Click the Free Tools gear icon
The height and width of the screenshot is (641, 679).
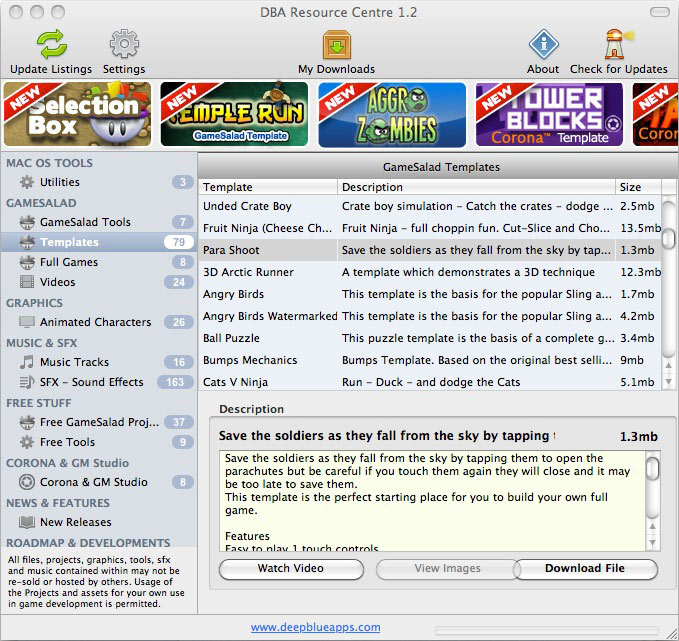pyautogui.click(x=27, y=442)
